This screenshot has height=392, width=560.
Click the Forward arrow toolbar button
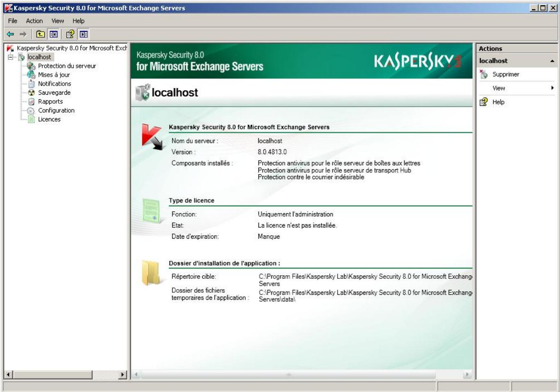[x=23, y=34]
